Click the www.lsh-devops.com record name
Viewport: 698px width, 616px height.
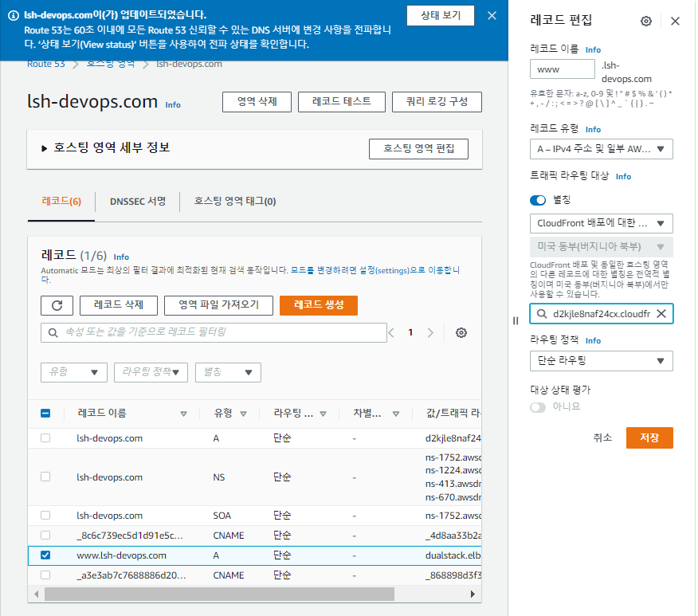click(x=122, y=555)
